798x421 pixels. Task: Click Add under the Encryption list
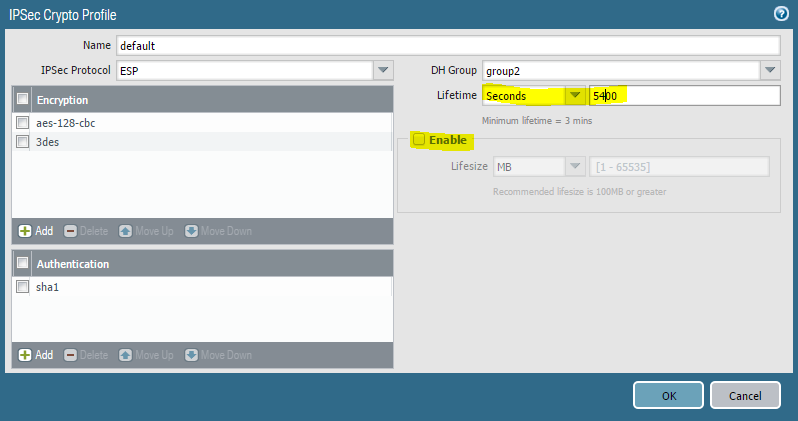[x=36, y=231]
